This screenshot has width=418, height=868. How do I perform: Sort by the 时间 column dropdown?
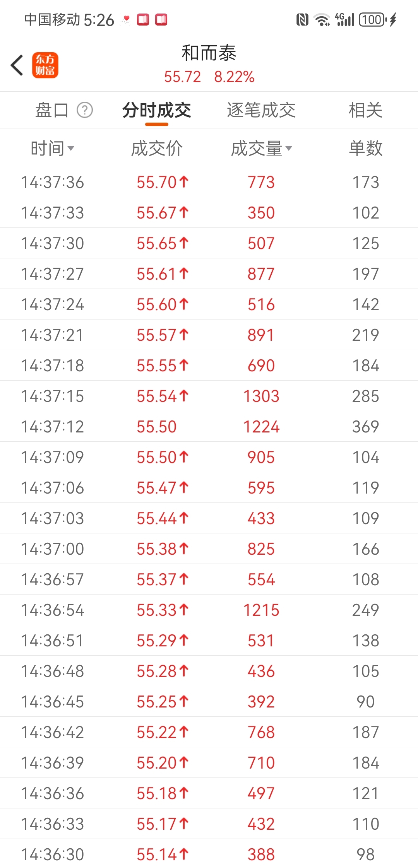click(x=52, y=148)
